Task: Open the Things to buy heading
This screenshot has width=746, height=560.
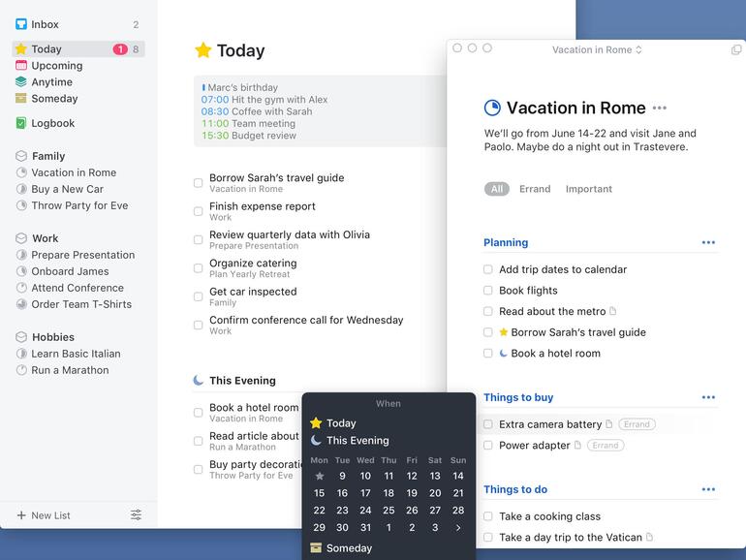Action: pyautogui.click(x=518, y=397)
